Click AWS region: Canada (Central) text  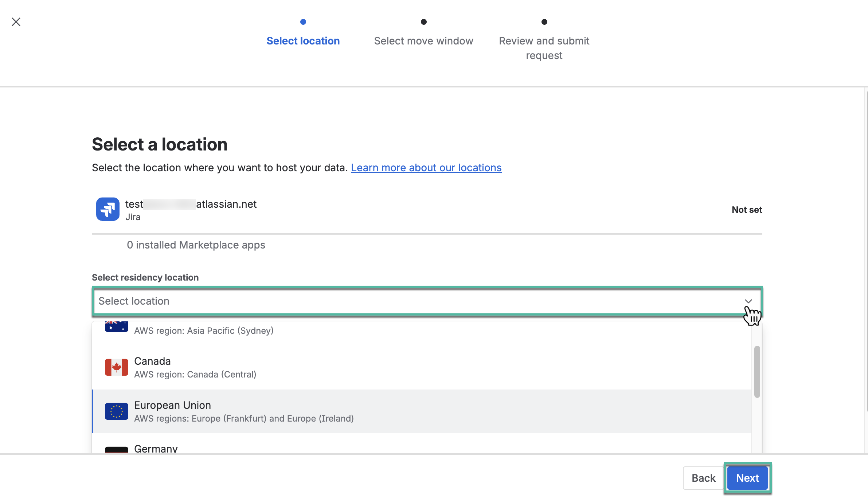(x=195, y=375)
